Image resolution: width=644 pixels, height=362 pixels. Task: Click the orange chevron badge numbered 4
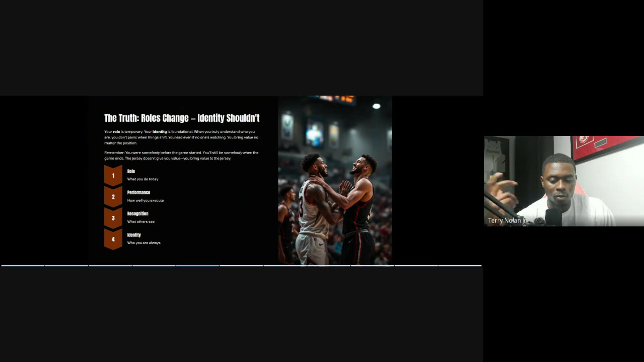pyautogui.click(x=113, y=239)
